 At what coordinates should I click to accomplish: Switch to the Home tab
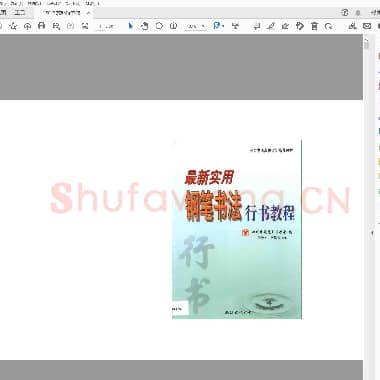[3, 13]
